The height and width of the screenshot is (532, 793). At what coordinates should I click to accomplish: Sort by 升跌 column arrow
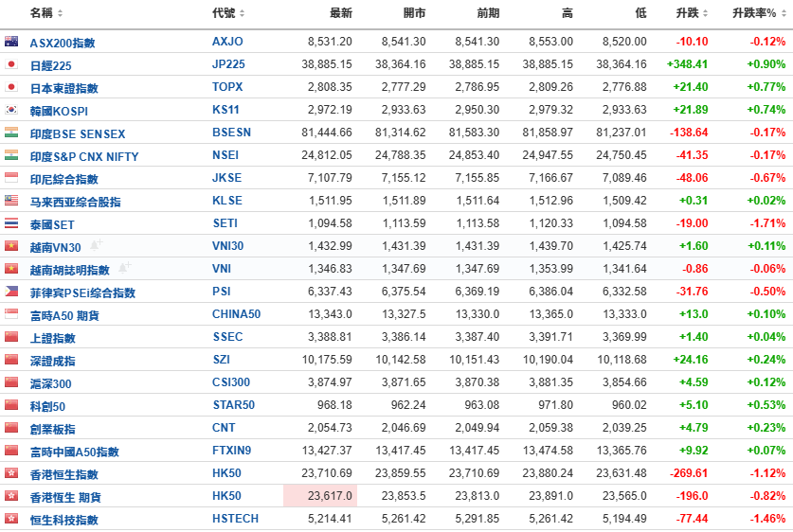point(705,13)
